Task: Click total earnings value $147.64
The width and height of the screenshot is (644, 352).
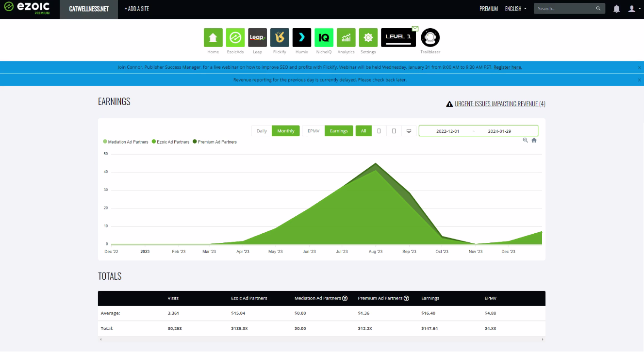Action: pyautogui.click(x=429, y=329)
